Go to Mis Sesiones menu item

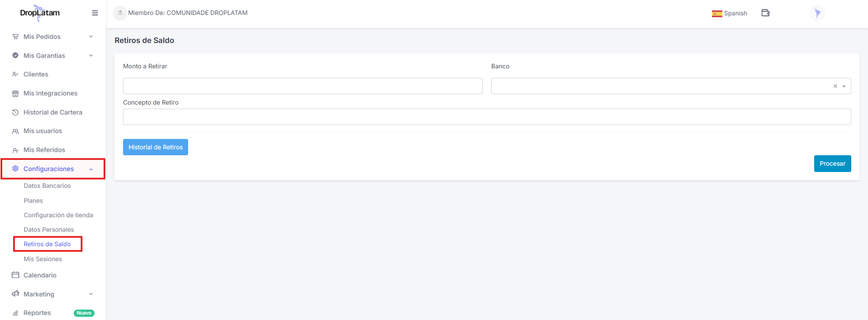[x=43, y=259]
